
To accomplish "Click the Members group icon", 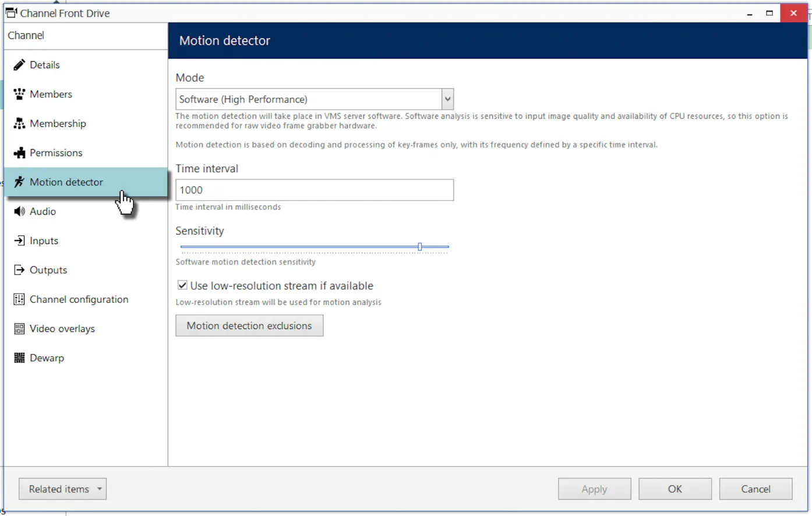I will tap(19, 94).
